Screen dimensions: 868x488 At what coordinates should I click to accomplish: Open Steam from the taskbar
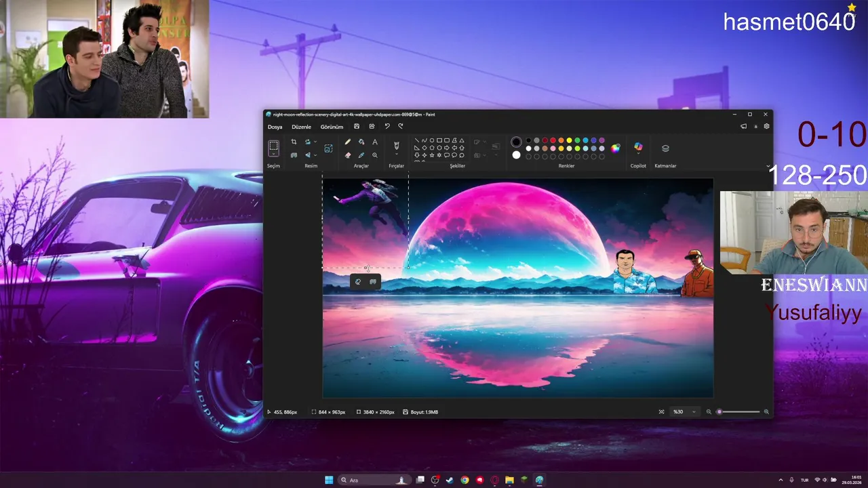(x=450, y=480)
